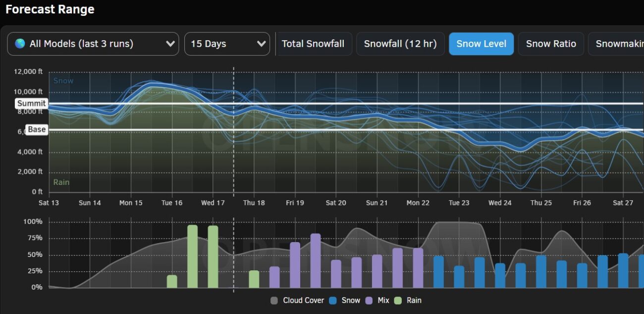Click the tallest purple mix bar near Fri 19
Image resolution: width=644 pixels, height=314 pixels.
316,260
